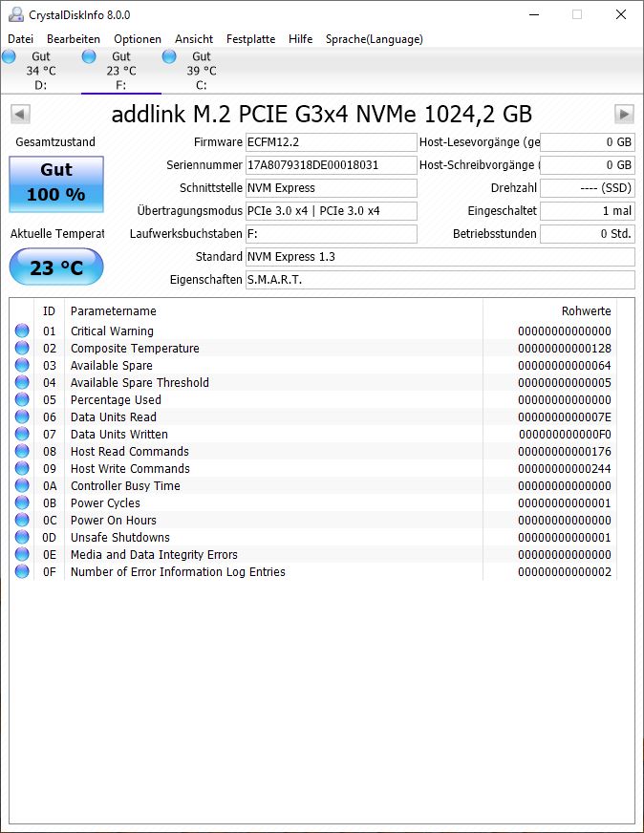This screenshot has width=644, height=833.
Task: Click the disk title addlink M.2 PCIE G3x4
Action: click(321, 114)
